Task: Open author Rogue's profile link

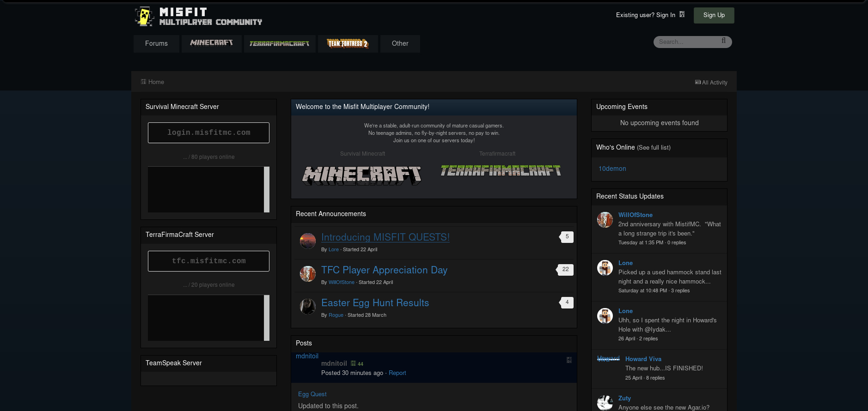Action: [336, 315]
